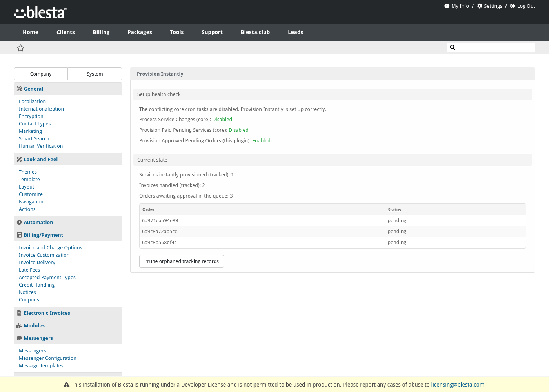The width and height of the screenshot is (549, 392).
Task: Open Human Verification settings
Action: pos(41,146)
